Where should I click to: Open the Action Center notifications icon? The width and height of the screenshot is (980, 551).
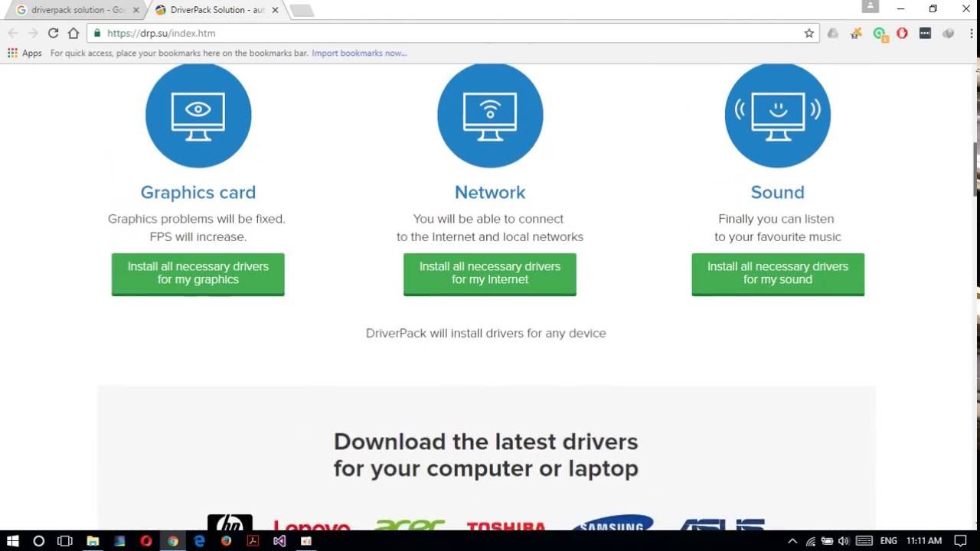pos(960,541)
